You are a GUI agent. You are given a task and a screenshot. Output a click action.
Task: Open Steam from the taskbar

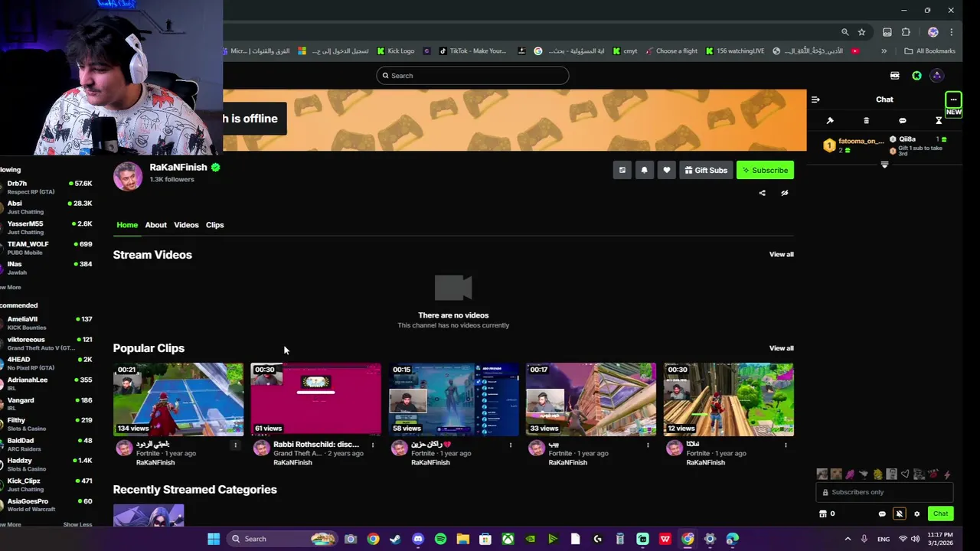coord(395,539)
